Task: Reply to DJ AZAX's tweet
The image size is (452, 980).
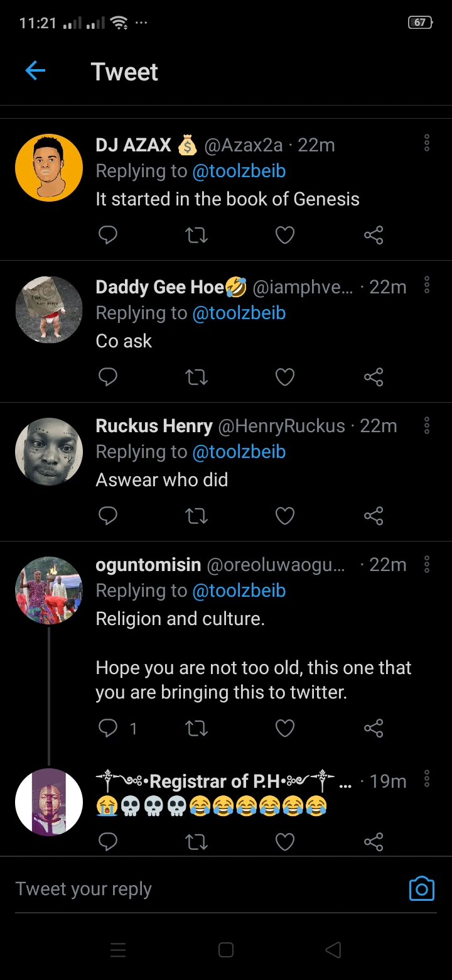Action: pyautogui.click(x=108, y=236)
